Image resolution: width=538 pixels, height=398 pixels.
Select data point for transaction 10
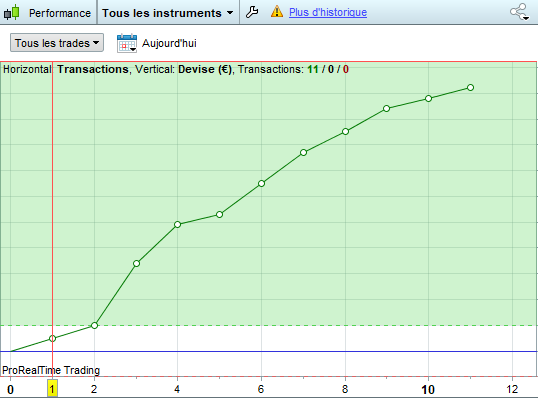click(428, 98)
